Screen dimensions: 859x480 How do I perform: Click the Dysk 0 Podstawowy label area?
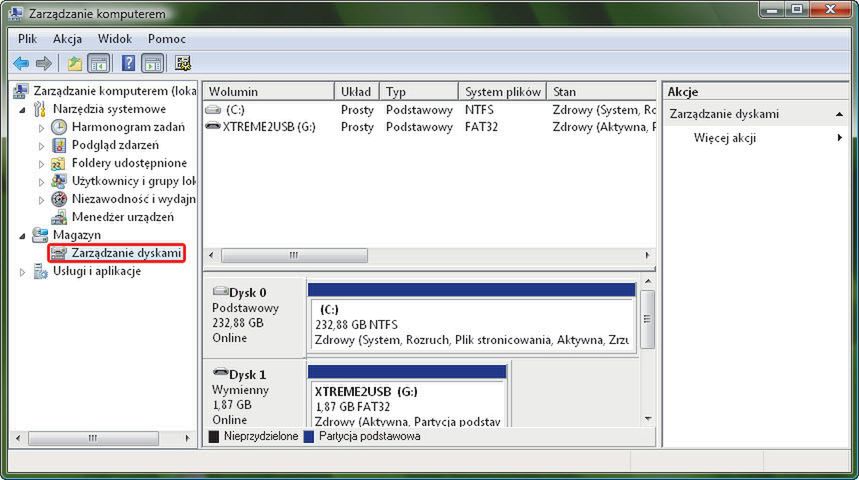click(x=245, y=308)
